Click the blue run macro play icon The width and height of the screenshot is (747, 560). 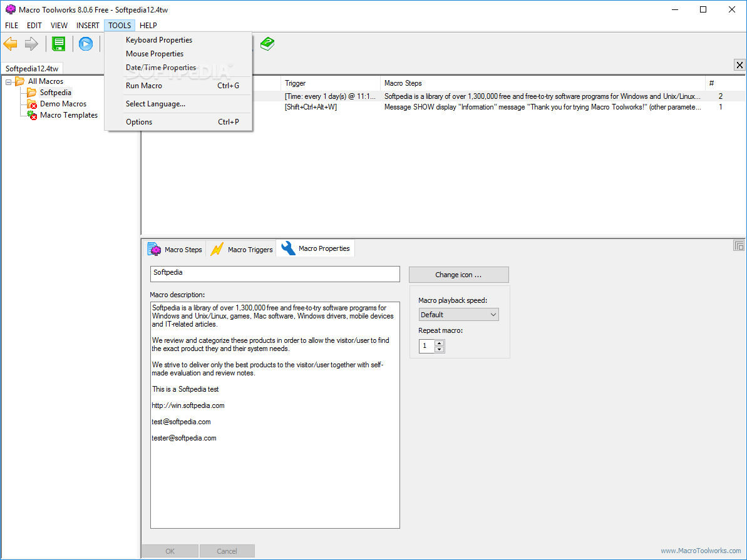(86, 44)
